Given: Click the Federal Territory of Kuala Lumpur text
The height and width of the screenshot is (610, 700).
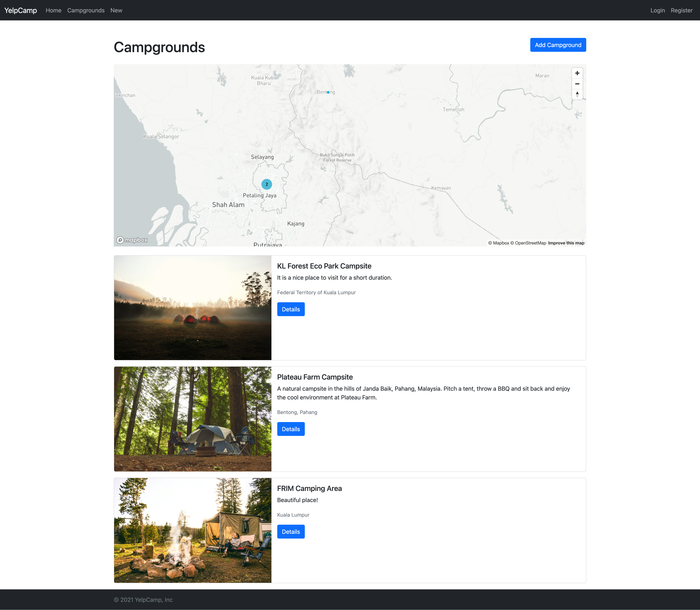Looking at the screenshot, I should 316,292.
